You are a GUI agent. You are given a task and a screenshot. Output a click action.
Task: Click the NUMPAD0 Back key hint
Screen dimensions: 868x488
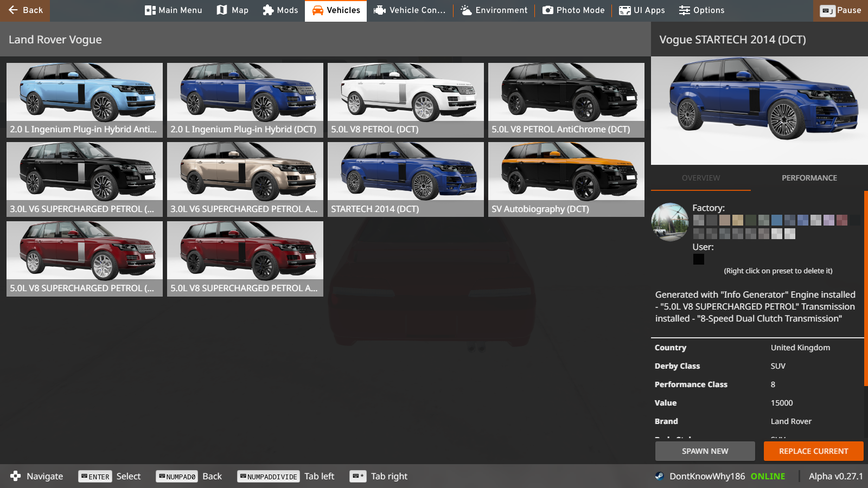coord(189,476)
